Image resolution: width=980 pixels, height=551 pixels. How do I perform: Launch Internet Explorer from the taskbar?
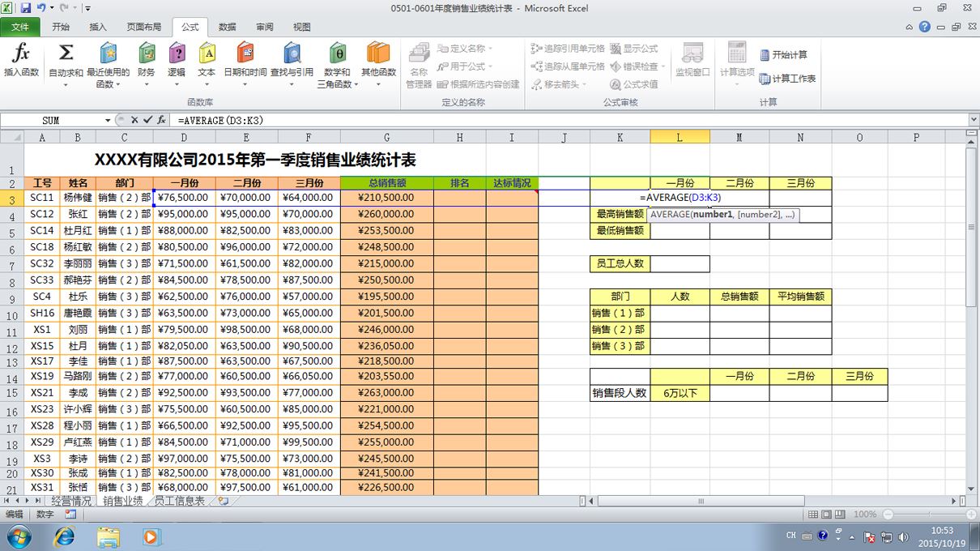tap(63, 536)
